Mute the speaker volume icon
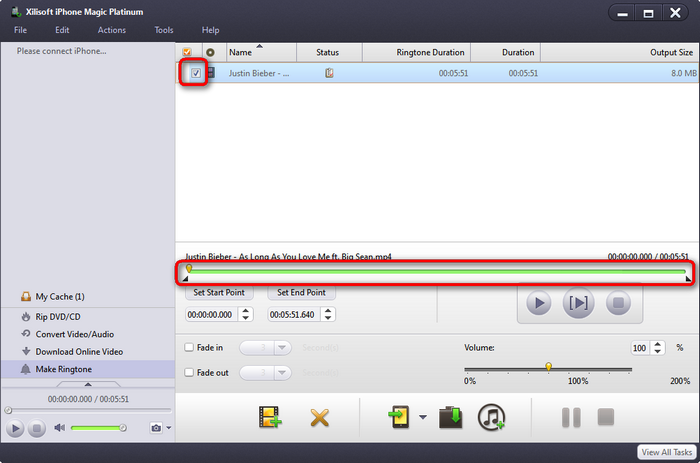 coord(60,428)
